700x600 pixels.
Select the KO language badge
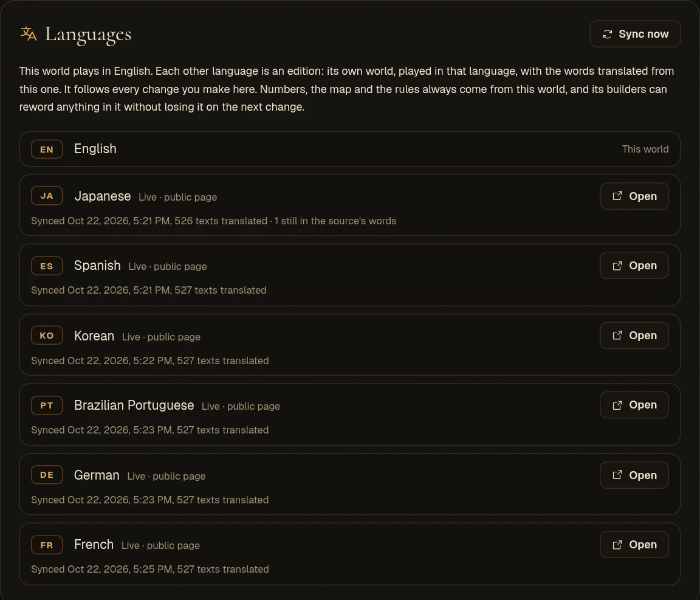[47, 336]
